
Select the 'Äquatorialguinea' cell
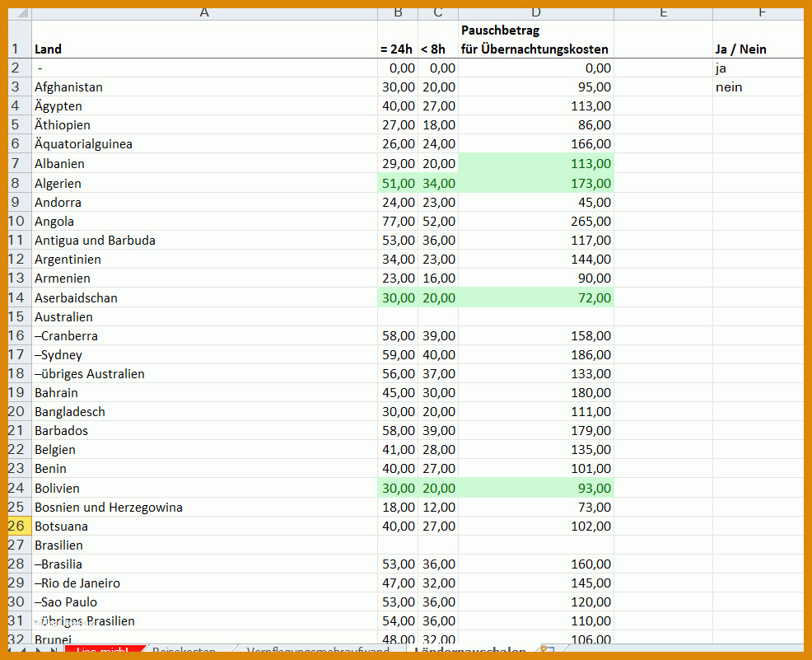coord(204,143)
